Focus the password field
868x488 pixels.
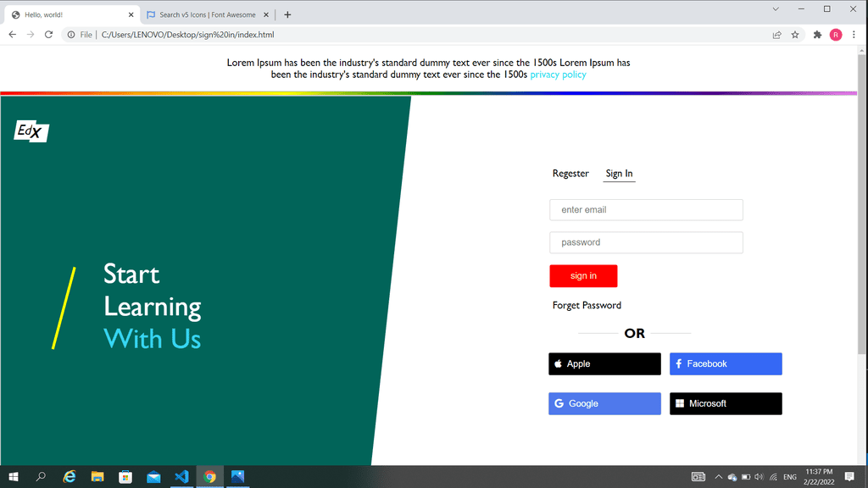646,242
